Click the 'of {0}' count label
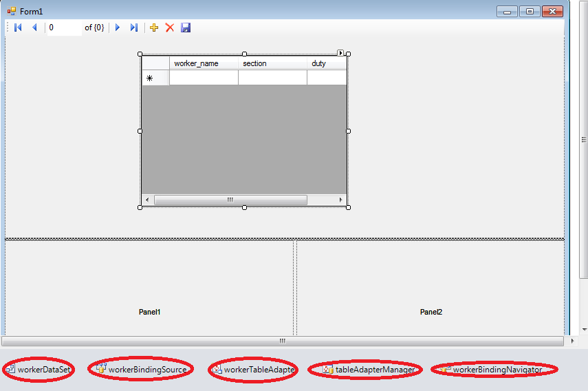The width and height of the screenshot is (588, 391). click(94, 28)
